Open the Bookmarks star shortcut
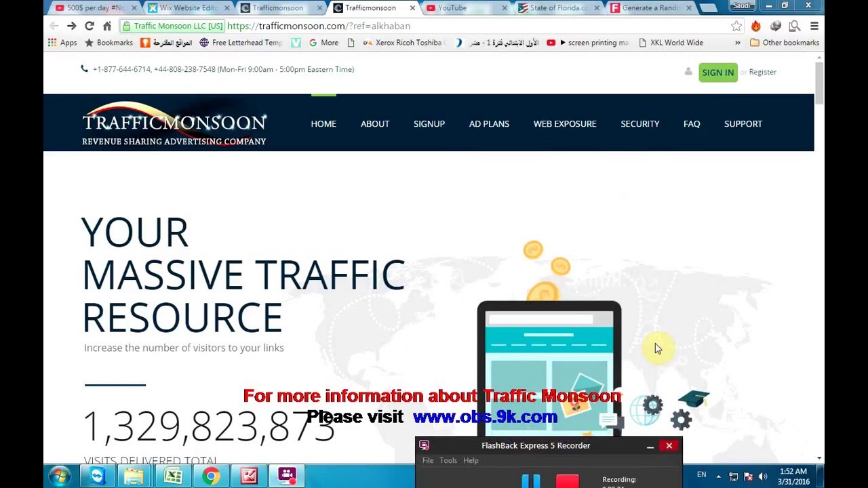This screenshot has width=868, height=488. tap(108, 43)
